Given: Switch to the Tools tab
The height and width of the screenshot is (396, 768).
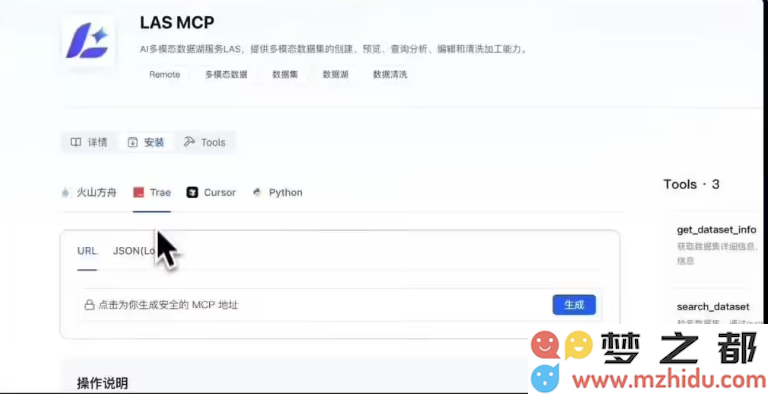Looking at the screenshot, I should click(x=205, y=143).
